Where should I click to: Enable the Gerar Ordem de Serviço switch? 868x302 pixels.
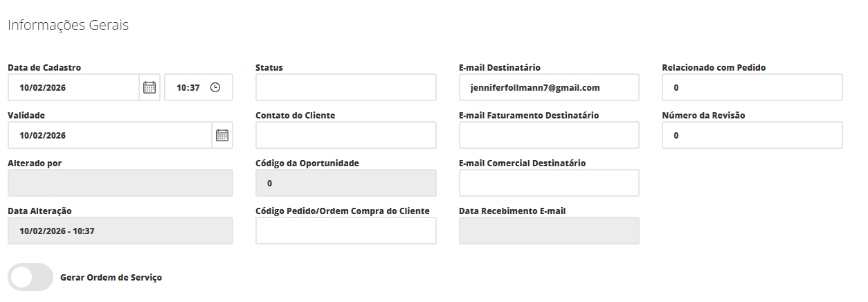click(30, 277)
